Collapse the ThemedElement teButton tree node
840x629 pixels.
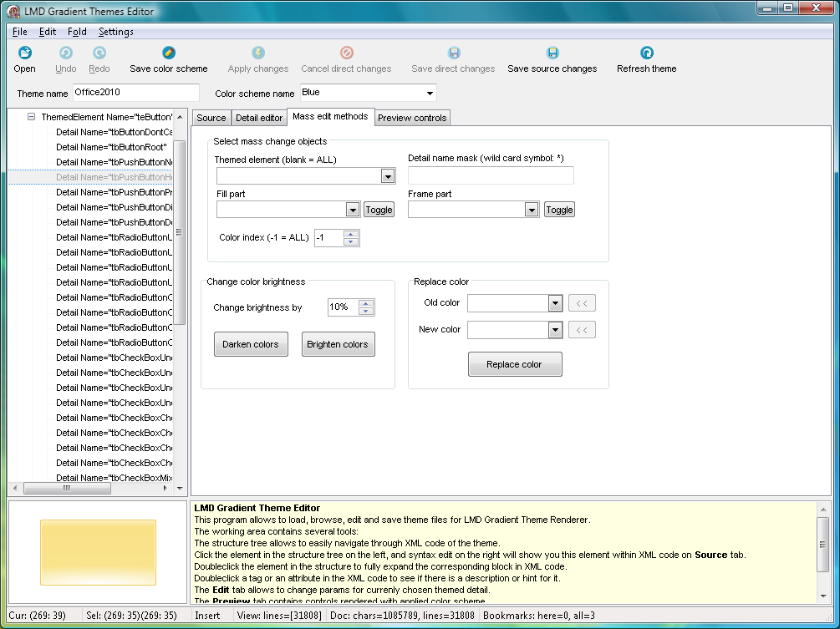[31, 117]
